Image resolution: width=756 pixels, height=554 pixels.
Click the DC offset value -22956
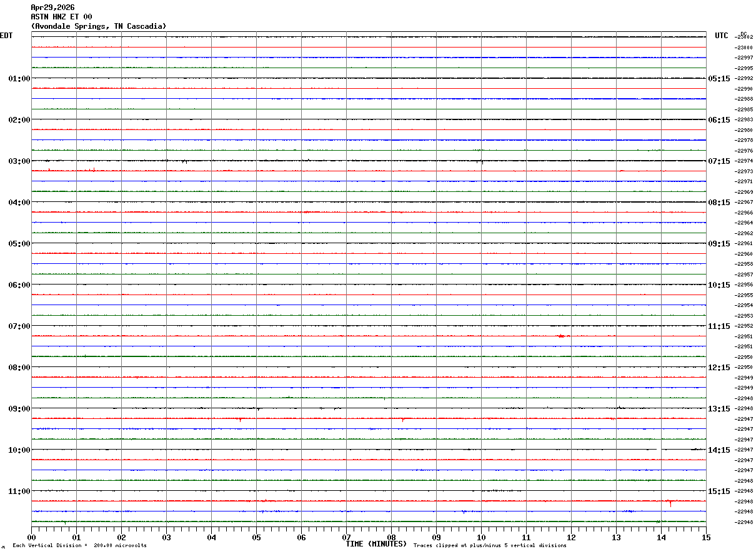(x=744, y=285)
